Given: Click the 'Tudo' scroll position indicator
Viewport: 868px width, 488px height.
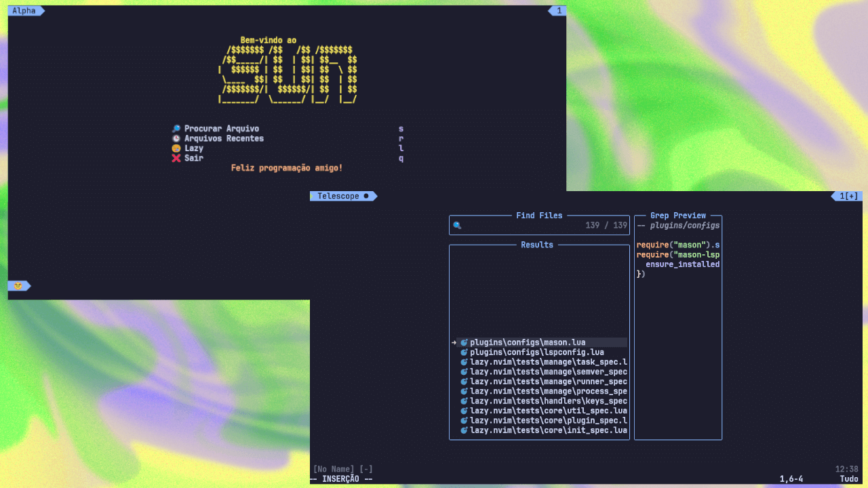Looking at the screenshot, I should (x=850, y=479).
